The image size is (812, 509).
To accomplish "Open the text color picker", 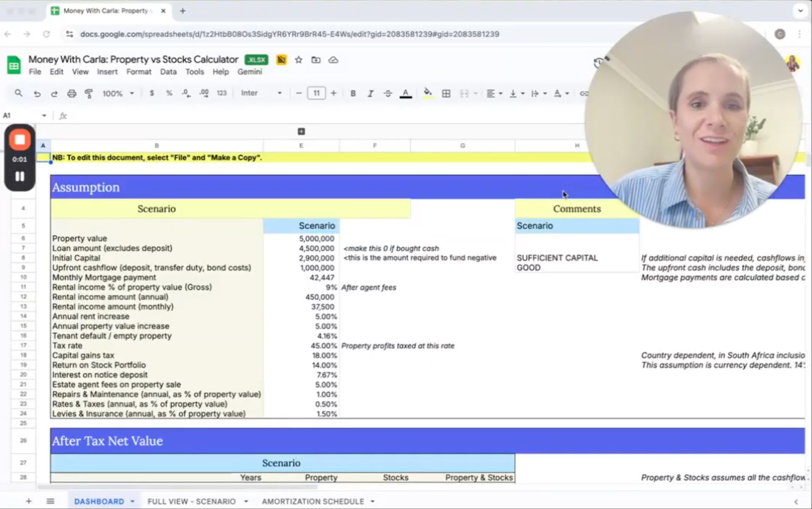I will point(406,94).
